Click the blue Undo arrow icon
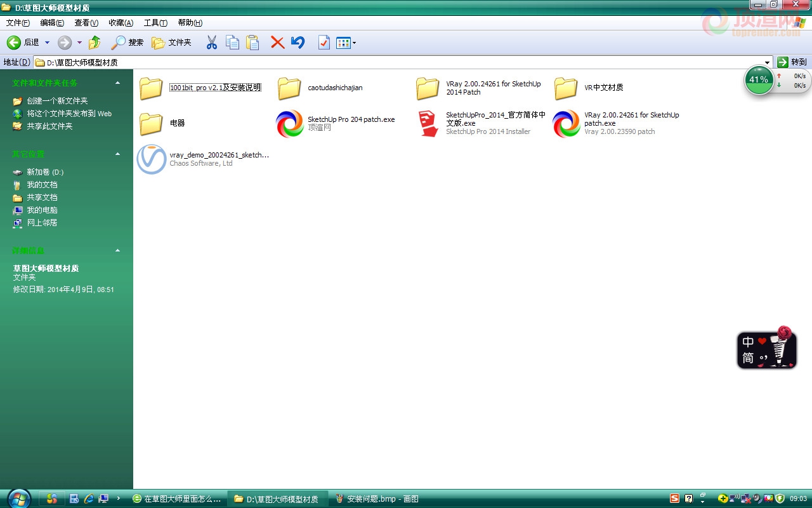This screenshot has height=508, width=812. coord(298,43)
